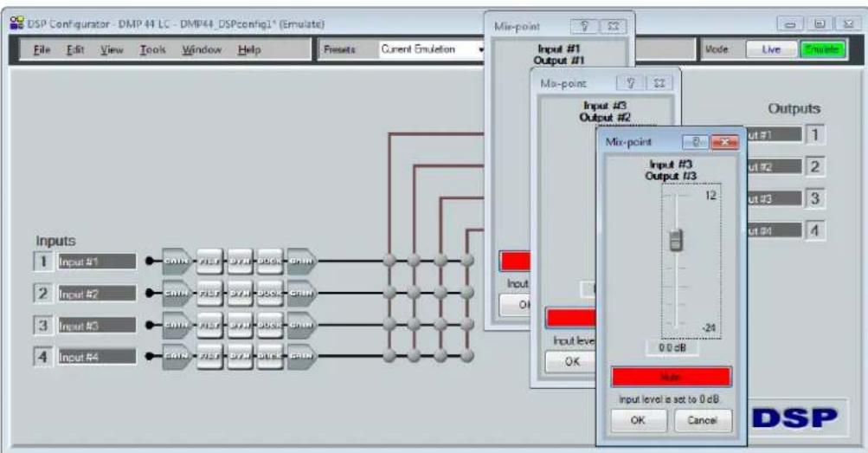Click help icon in Input #1 Output #1 Mix-point

[584, 26]
